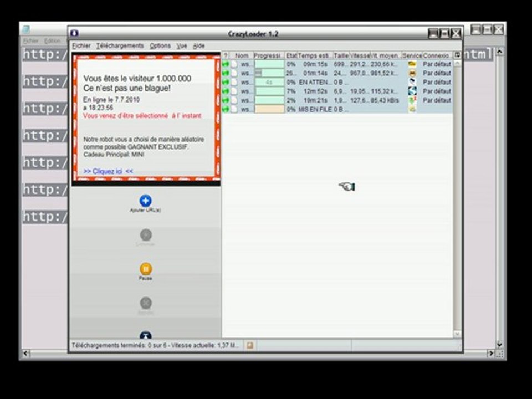532x399 pixels.
Task: Click the file icon in the 01m:14s row
Action: (x=234, y=73)
